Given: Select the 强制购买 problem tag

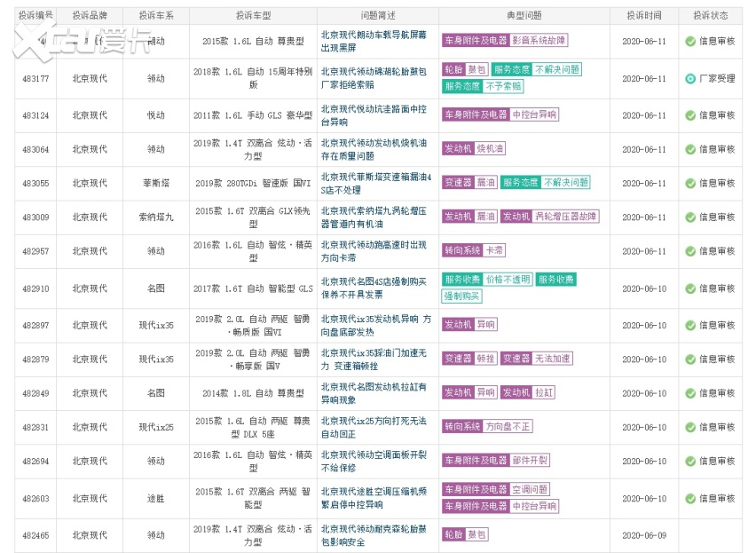Looking at the screenshot, I should click(461, 296).
